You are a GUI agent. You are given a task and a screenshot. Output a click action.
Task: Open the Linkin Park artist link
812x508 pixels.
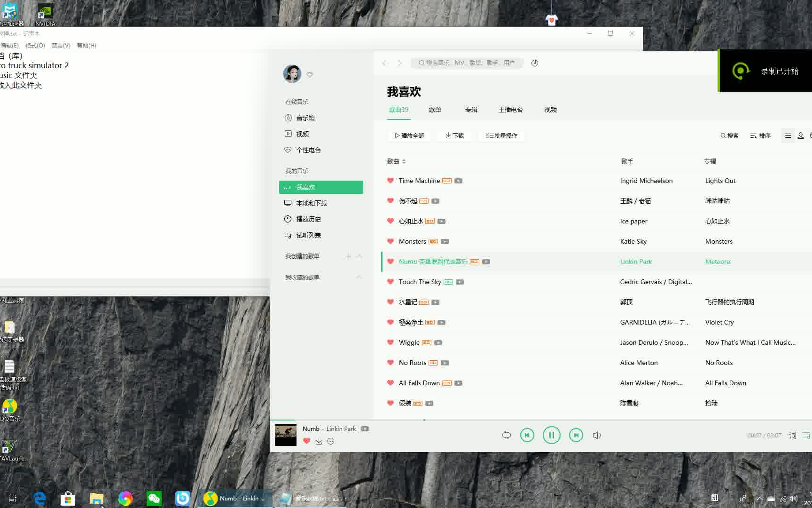pos(636,262)
